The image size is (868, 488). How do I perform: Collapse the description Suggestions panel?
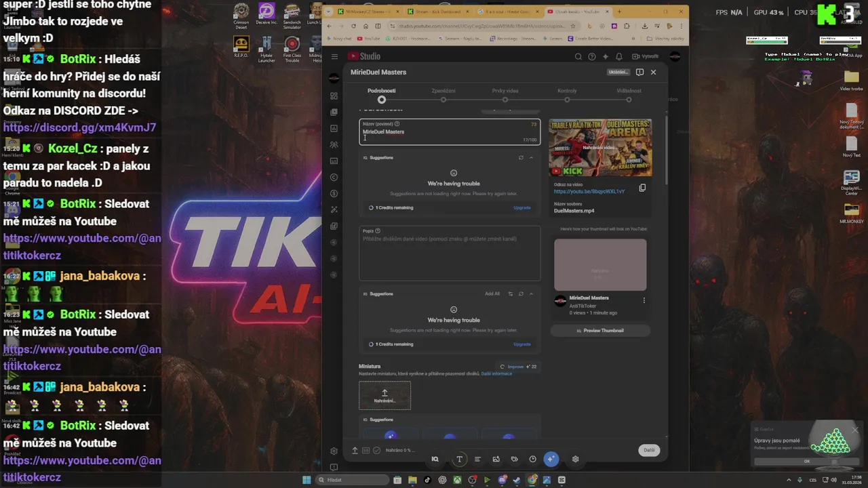pos(531,293)
